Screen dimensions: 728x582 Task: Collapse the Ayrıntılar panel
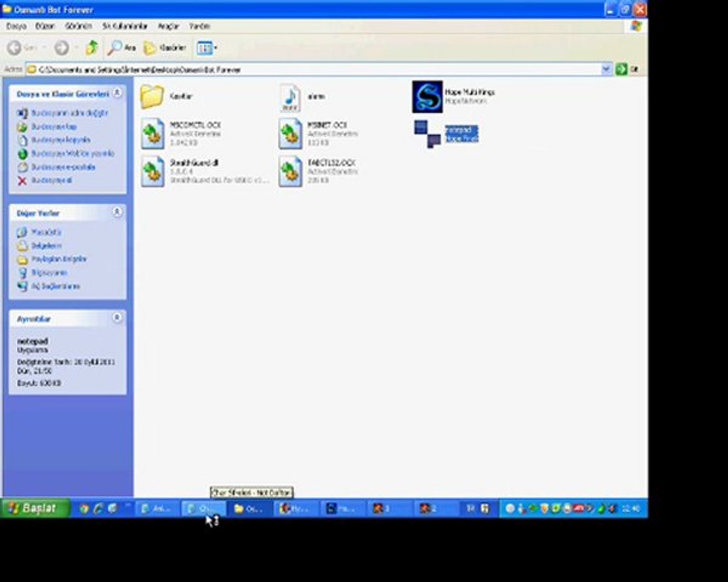(x=117, y=318)
